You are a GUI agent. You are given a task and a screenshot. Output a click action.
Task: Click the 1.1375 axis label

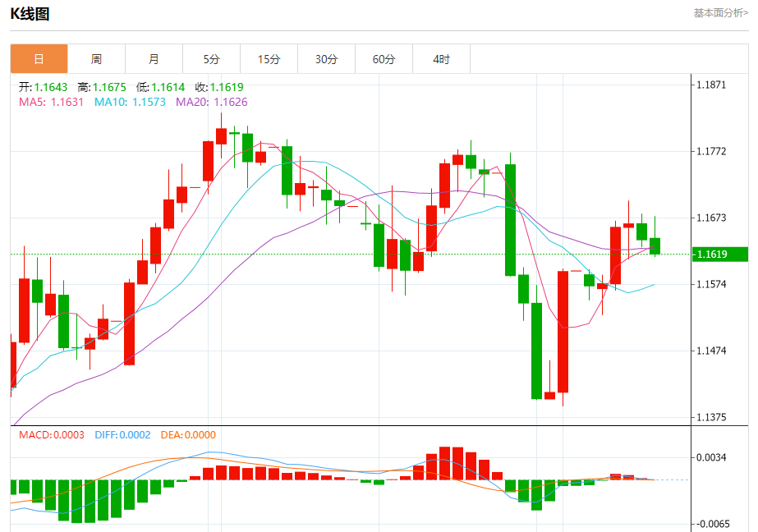pos(711,417)
